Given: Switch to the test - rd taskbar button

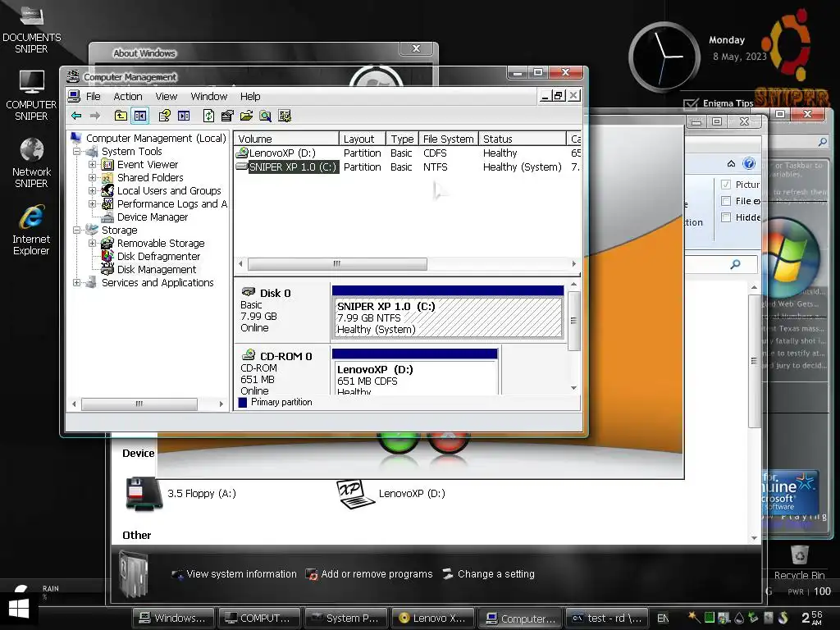Looking at the screenshot, I should 608,618.
